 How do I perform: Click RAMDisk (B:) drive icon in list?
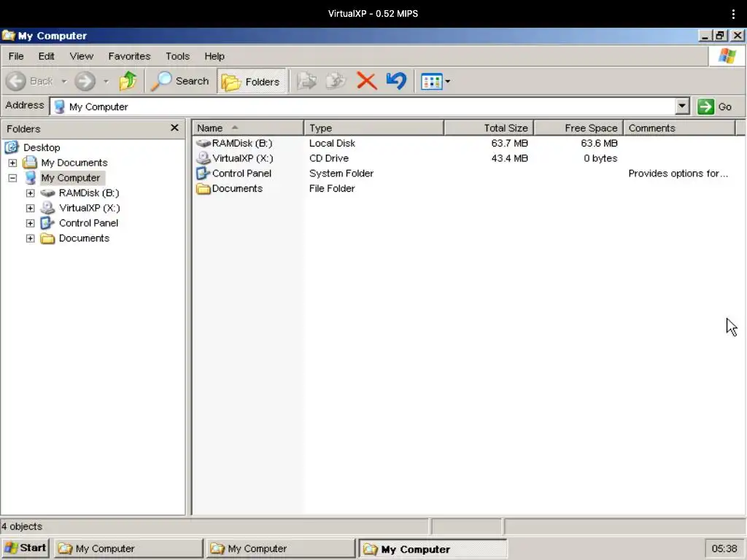click(x=204, y=144)
